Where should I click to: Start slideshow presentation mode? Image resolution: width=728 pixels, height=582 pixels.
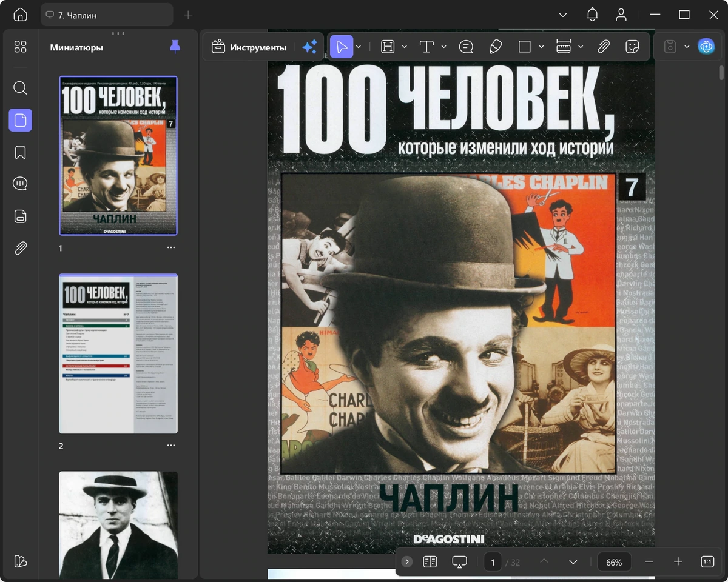[459, 562]
